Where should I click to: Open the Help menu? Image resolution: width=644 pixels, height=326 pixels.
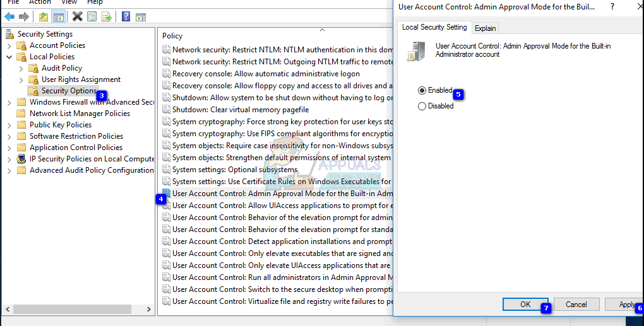click(x=95, y=2)
